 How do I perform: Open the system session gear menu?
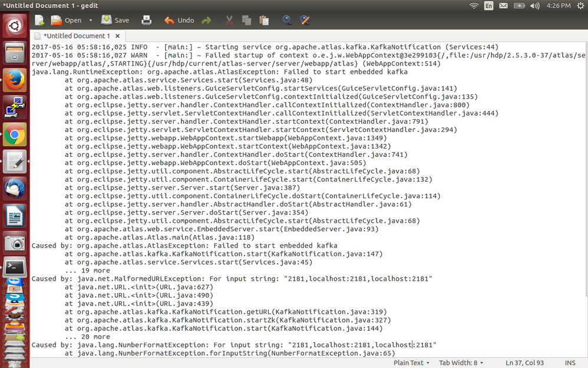pyautogui.click(x=580, y=6)
